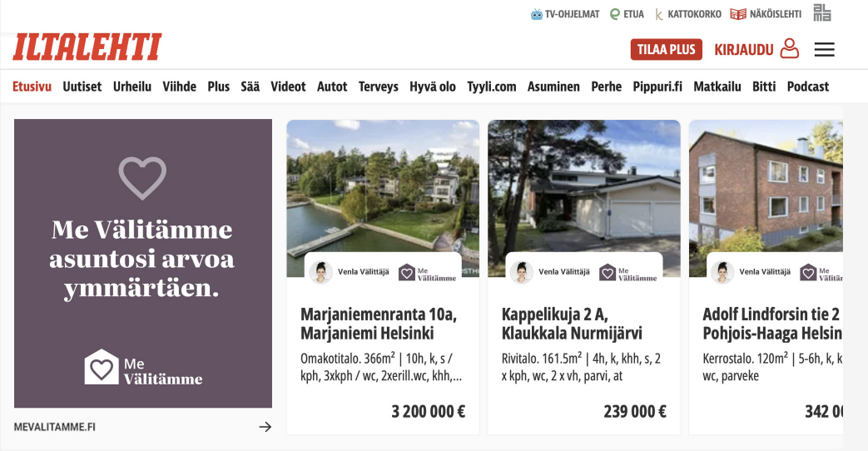
Task: Click the Alma logo icon
Action: [x=822, y=12]
